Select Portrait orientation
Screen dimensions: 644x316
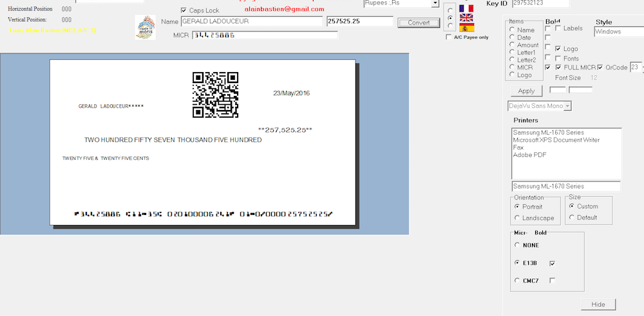pyautogui.click(x=517, y=207)
